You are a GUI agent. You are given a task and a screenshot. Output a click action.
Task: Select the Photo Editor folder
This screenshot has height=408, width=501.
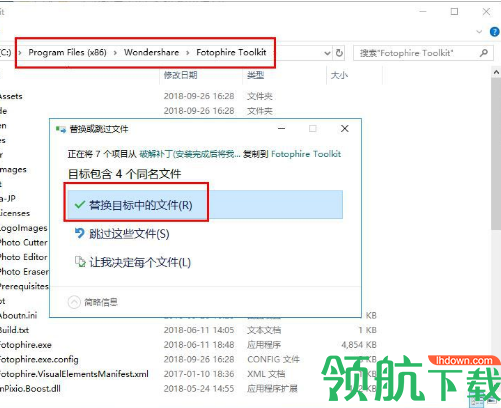coord(24,257)
